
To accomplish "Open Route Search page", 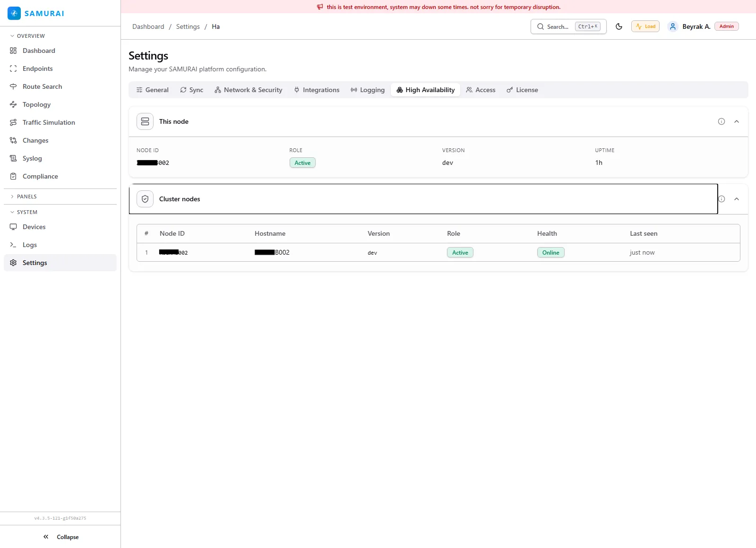I will [60, 86].
